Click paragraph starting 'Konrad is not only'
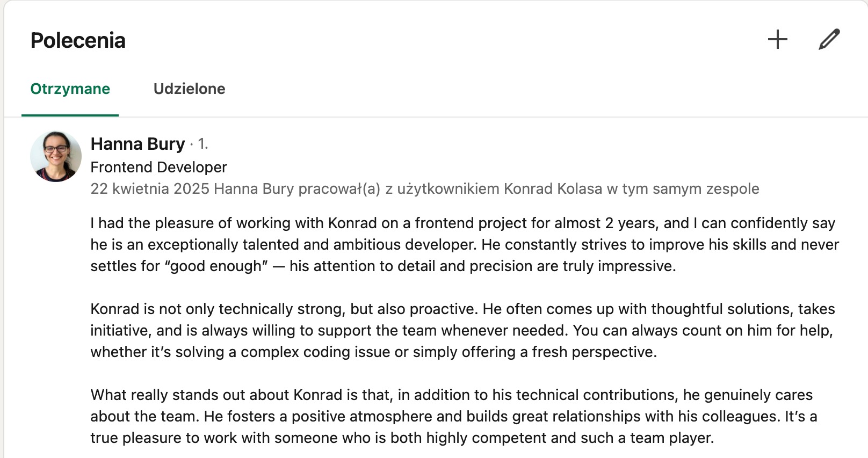This screenshot has height=458, width=868. (462, 309)
